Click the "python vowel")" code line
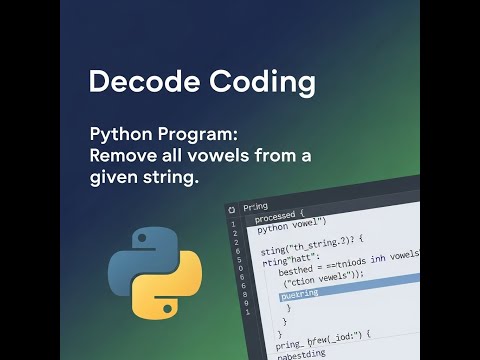480x360 pixels. pos(292,225)
